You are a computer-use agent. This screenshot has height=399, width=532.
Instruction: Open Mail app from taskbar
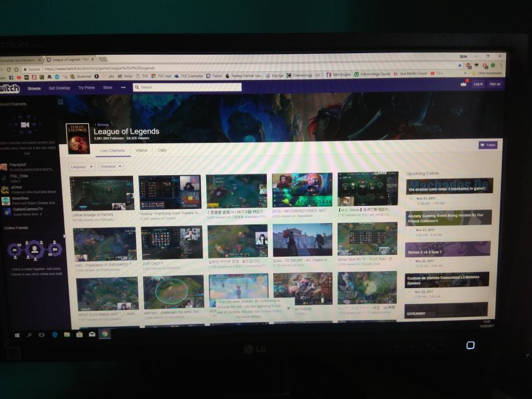(x=92, y=334)
